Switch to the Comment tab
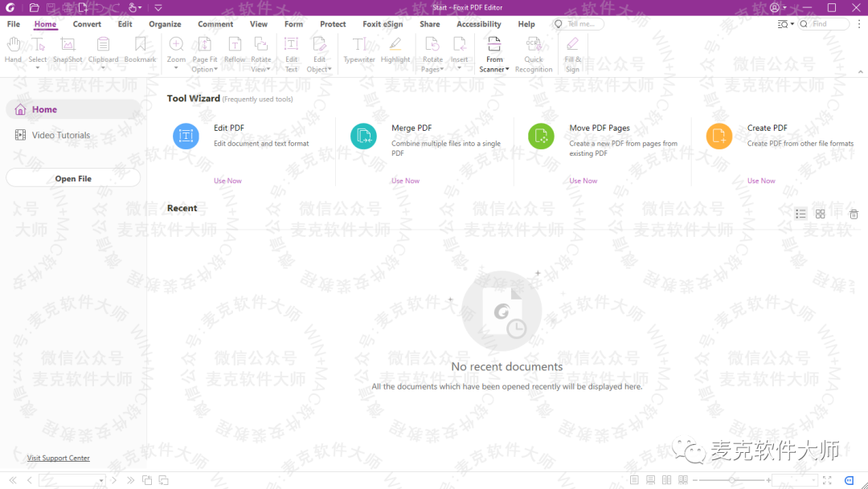Screen dimensions: 868x489 point(215,24)
